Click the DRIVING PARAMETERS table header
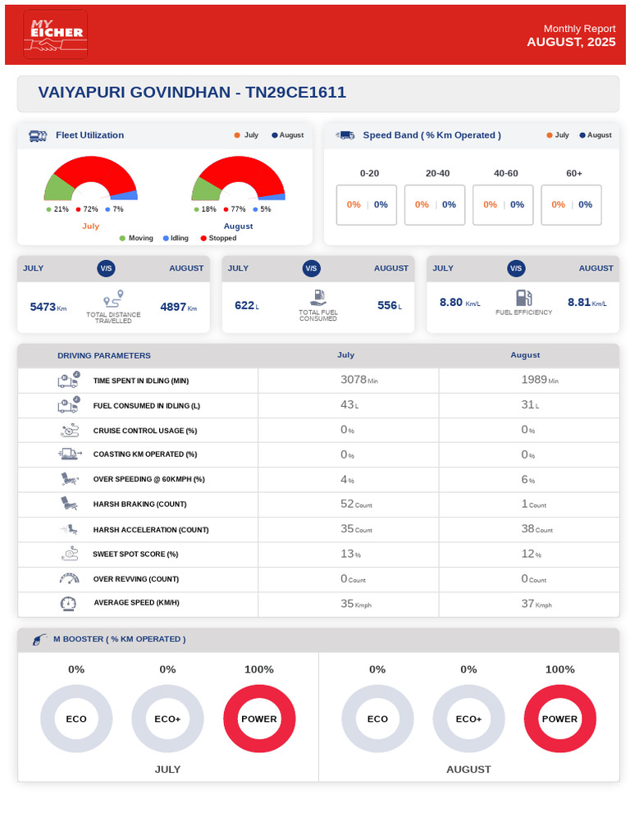 tap(104, 356)
